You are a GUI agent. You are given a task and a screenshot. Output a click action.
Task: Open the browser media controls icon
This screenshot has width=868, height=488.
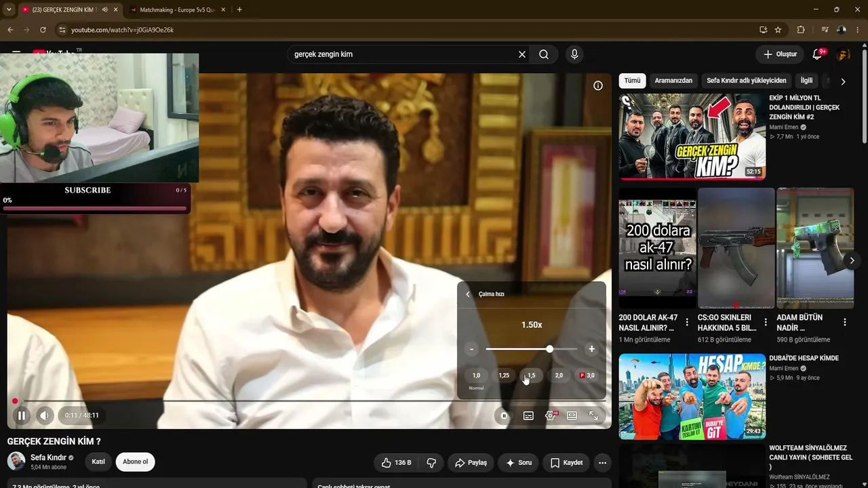[825, 30]
